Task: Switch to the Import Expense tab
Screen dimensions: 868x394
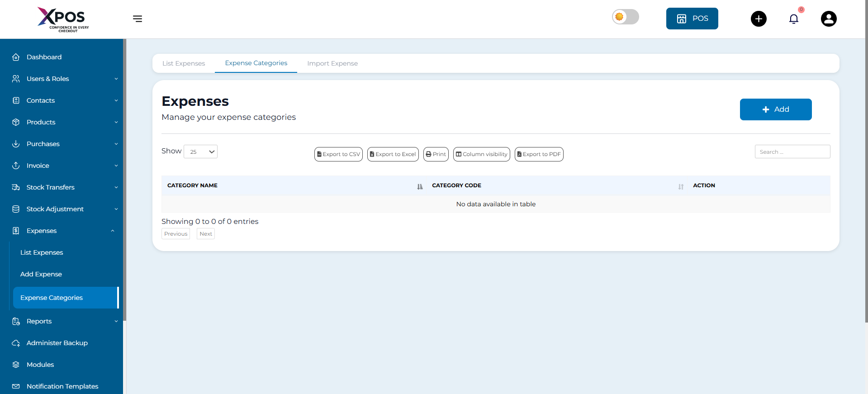Action: (332, 63)
